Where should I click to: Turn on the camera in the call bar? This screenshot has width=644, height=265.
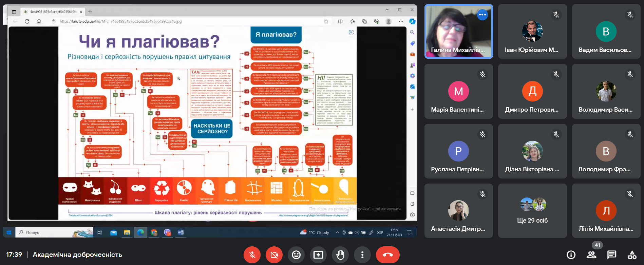point(274,255)
